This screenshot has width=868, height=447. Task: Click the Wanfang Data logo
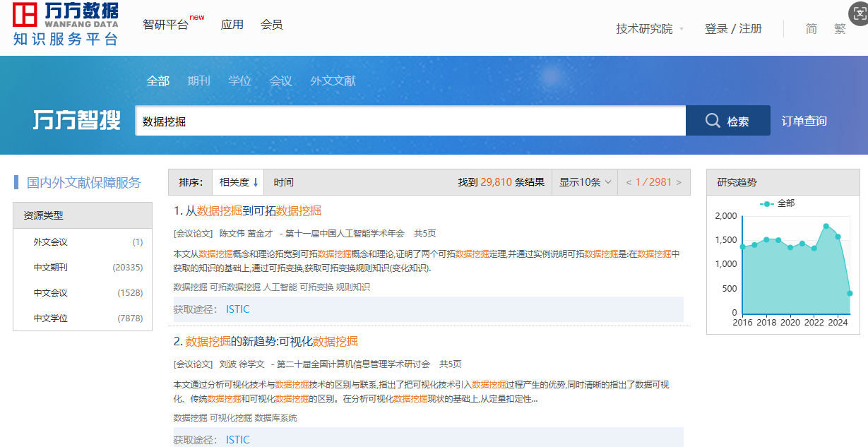pos(66,25)
